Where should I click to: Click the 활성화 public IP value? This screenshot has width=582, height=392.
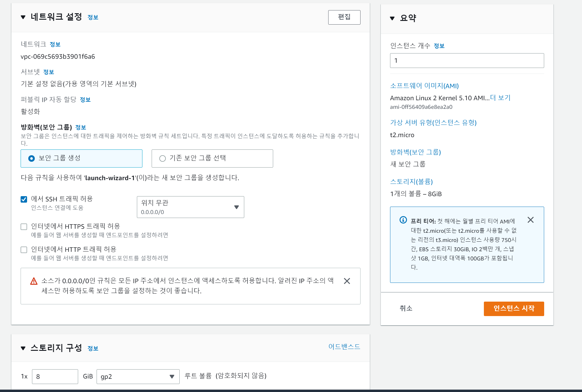click(30, 112)
